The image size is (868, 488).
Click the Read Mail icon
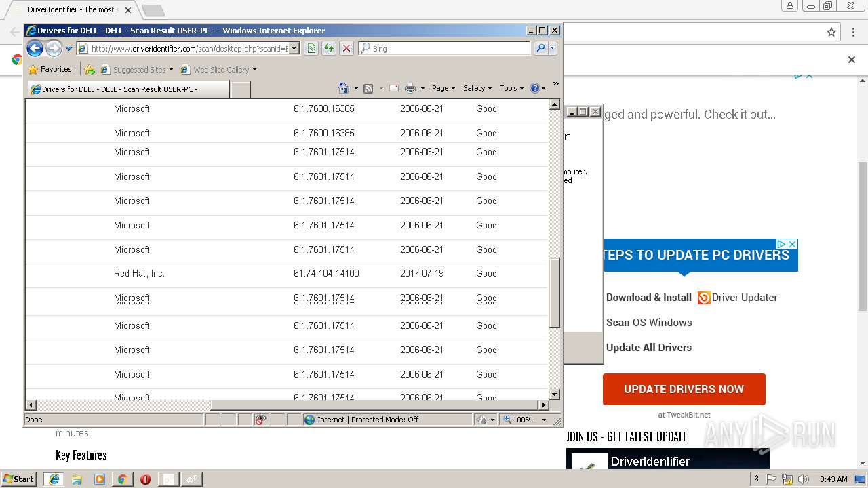(x=393, y=89)
